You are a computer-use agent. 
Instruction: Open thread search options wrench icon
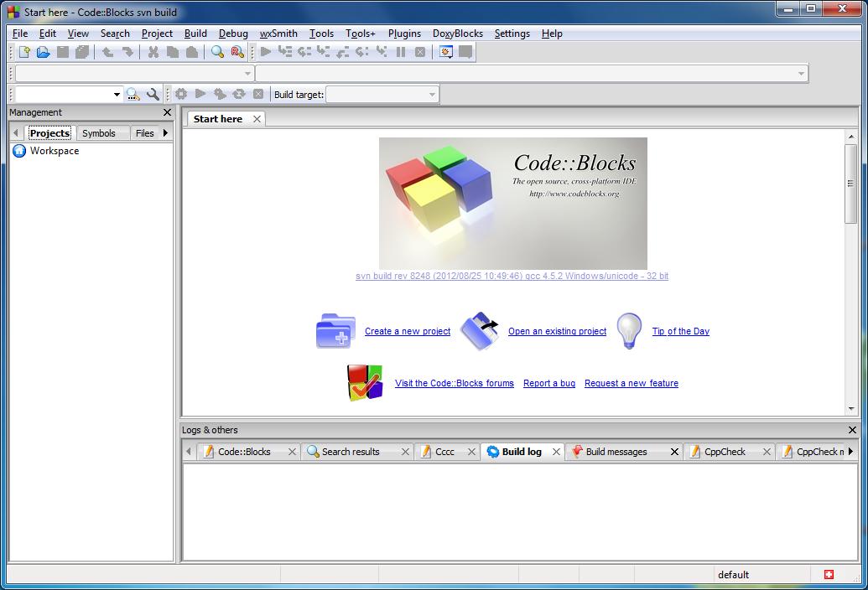pyautogui.click(x=153, y=94)
